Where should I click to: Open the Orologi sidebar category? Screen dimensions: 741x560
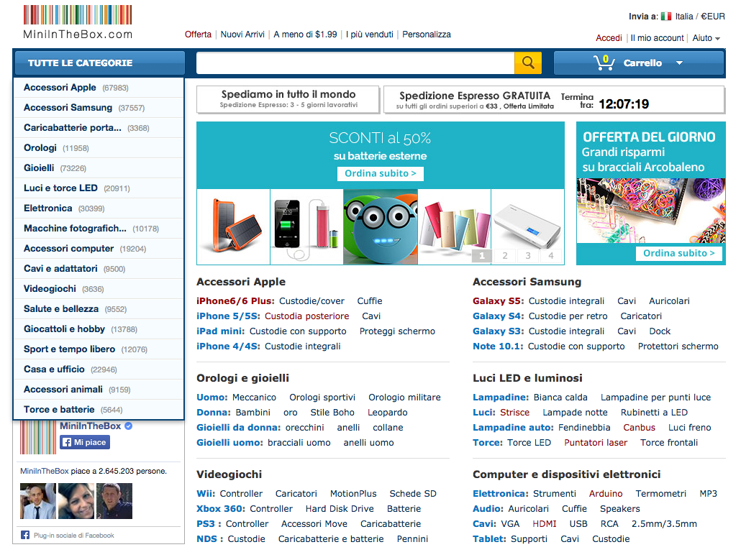pos(99,148)
